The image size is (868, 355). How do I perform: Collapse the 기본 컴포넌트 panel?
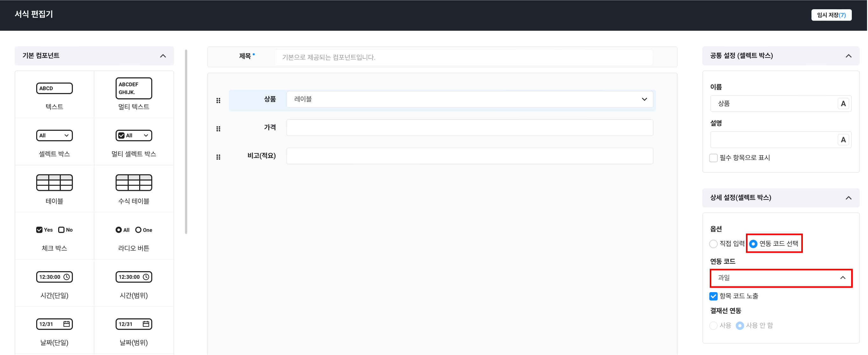(163, 56)
